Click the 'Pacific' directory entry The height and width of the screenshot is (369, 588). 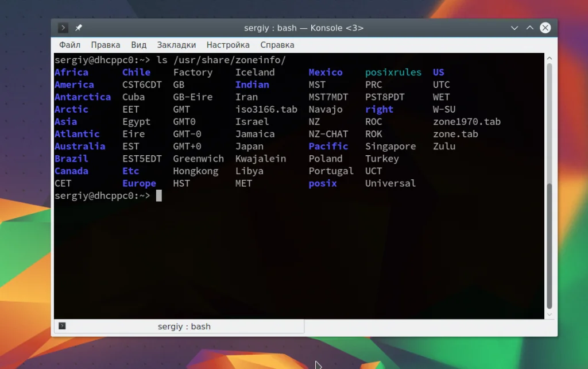click(x=328, y=147)
